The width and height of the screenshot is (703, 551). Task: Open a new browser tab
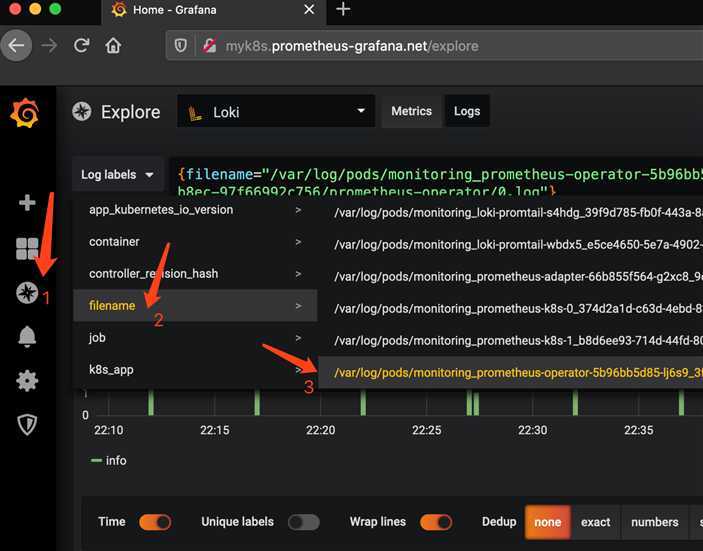coord(343,9)
